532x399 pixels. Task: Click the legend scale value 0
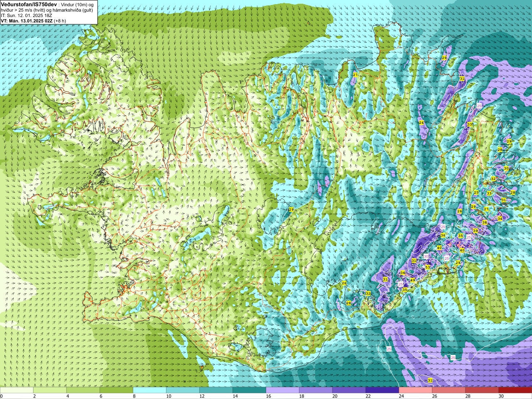(x=2, y=396)
